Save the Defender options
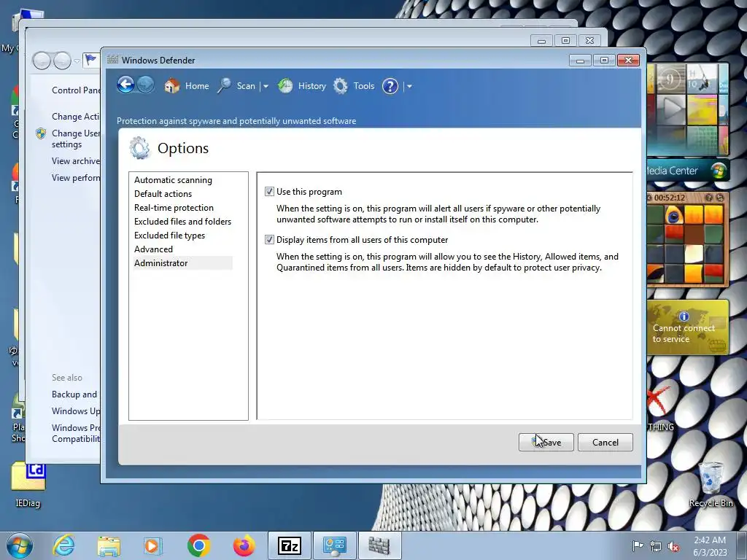 pyautogui.click(x=546, y=442)
